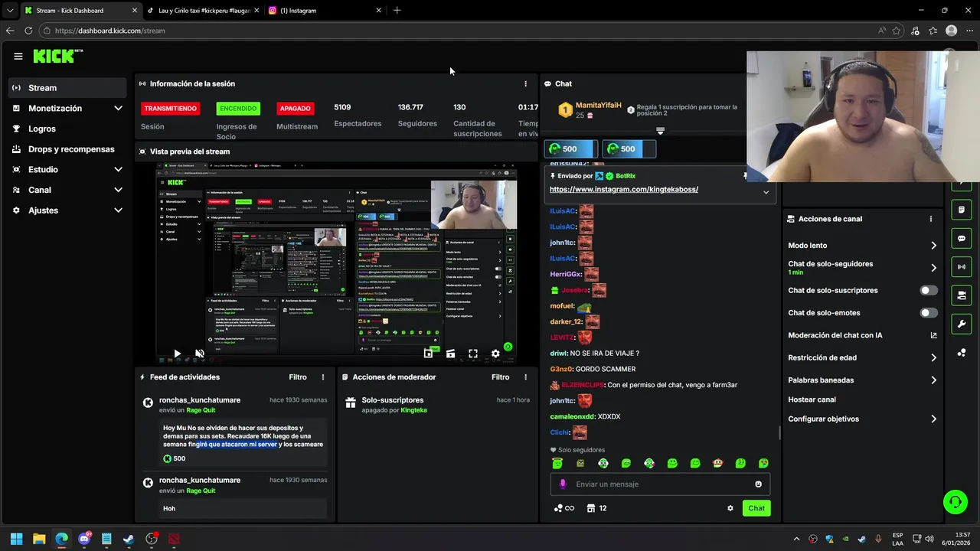Image resolution: width=980 pixels, height=551 pixels.
Task: Open Chat de solo-seguidores settings
Action: (x=862, y=268)
